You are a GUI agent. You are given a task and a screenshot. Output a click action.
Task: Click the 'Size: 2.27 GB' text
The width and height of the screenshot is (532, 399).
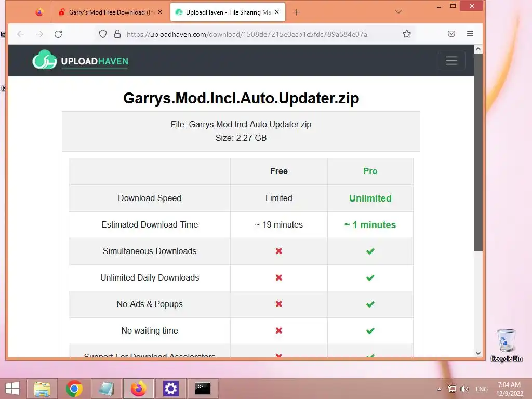tap(241, 138)
